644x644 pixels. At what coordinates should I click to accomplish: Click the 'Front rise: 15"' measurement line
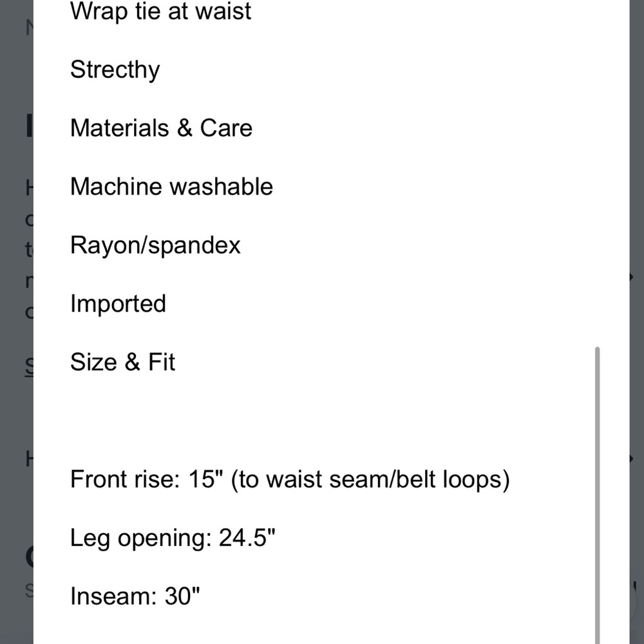tap(290, 479)
